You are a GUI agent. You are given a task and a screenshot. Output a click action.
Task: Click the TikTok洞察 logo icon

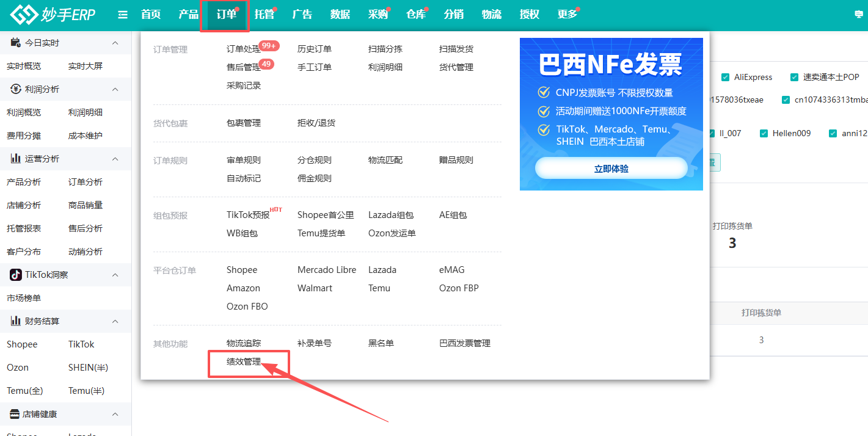[x=15, y=275]
